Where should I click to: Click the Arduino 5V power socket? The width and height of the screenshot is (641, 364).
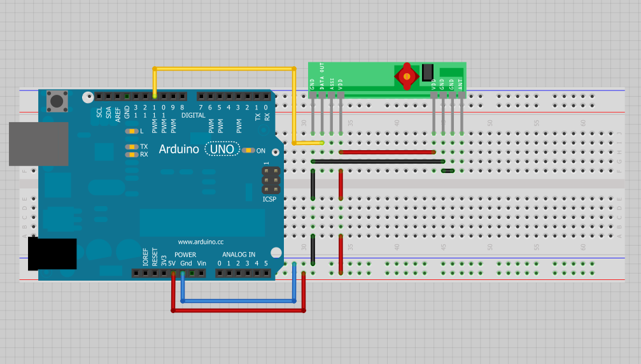coord(173,273)
